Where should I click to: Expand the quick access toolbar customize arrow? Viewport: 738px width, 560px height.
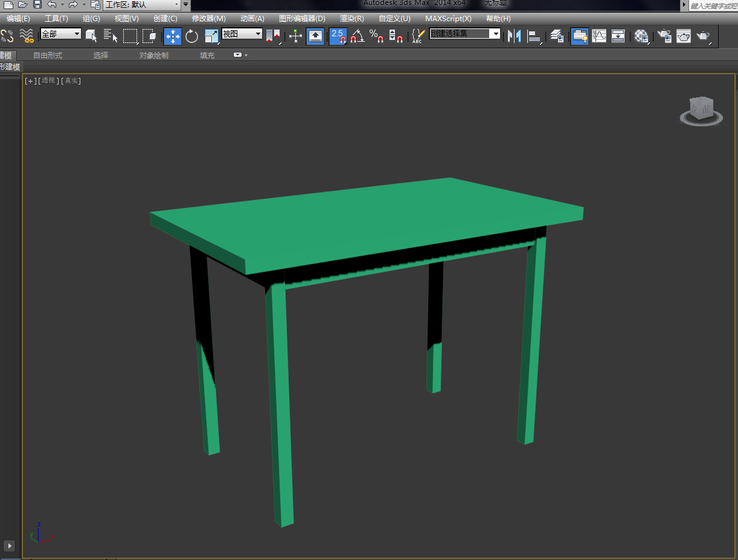click(185, 5)
